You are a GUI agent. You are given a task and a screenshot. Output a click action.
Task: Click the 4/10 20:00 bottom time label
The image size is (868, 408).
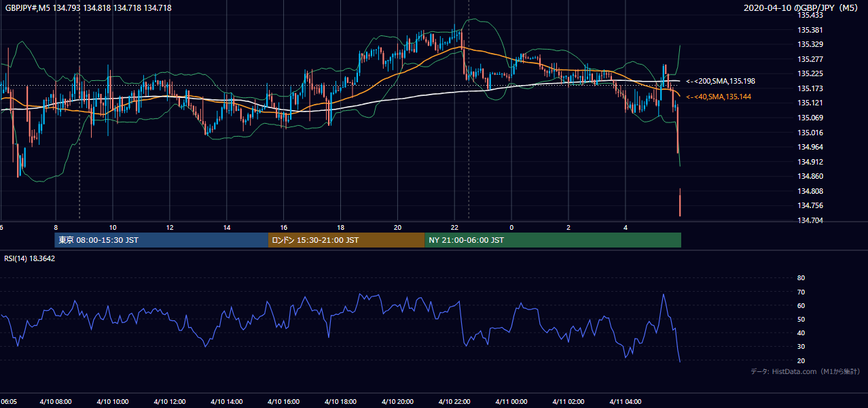pyautogui.click(x=398, y=402)
